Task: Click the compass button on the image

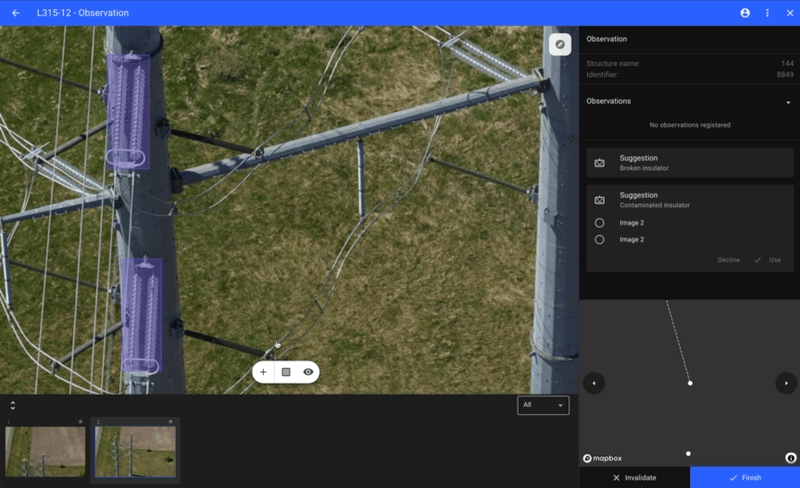Action: (560, 44)
